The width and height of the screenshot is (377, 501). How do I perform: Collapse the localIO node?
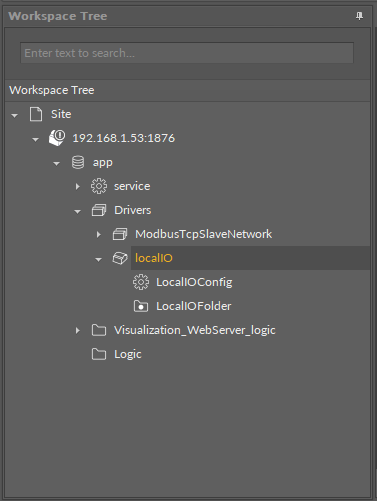[98, 260]
